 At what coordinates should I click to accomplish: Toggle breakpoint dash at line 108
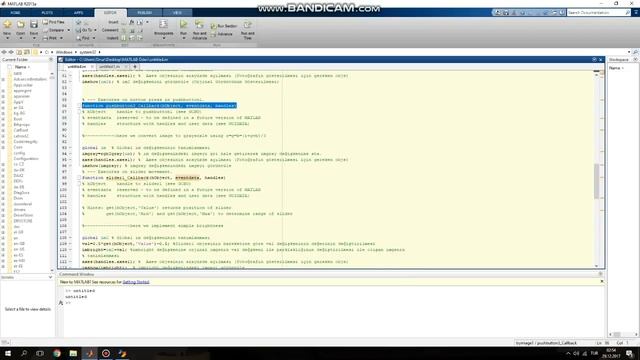click(x=71, y=238)
